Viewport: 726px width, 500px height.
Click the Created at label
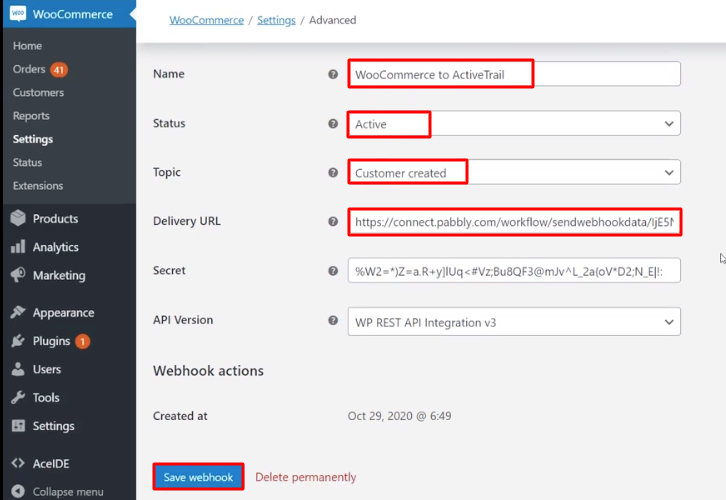[180, 416]
